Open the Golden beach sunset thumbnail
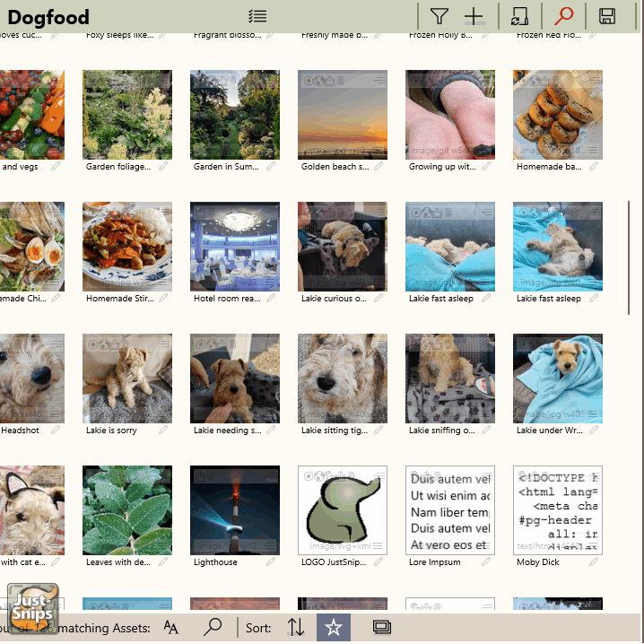The image size is (644, 644). [343, 117]
